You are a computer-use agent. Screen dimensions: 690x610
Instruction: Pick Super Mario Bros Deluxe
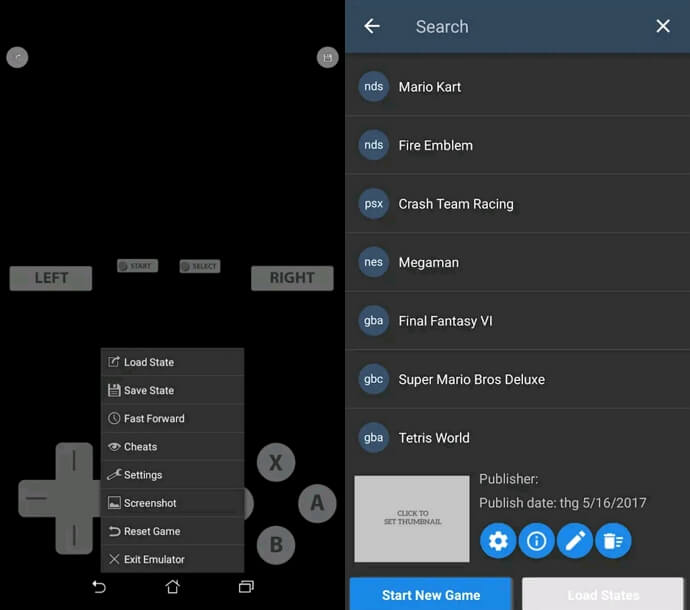point(518,379)
